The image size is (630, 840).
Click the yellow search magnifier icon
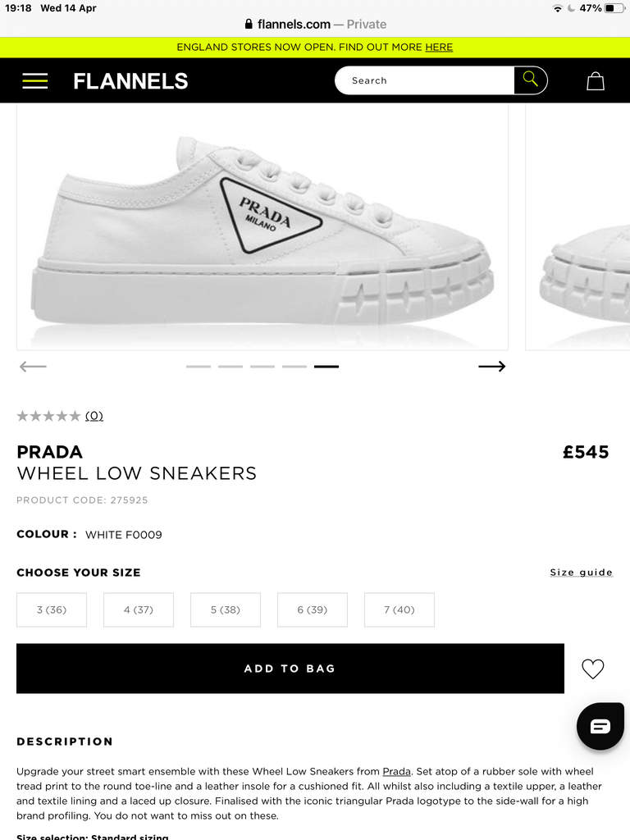531,80
